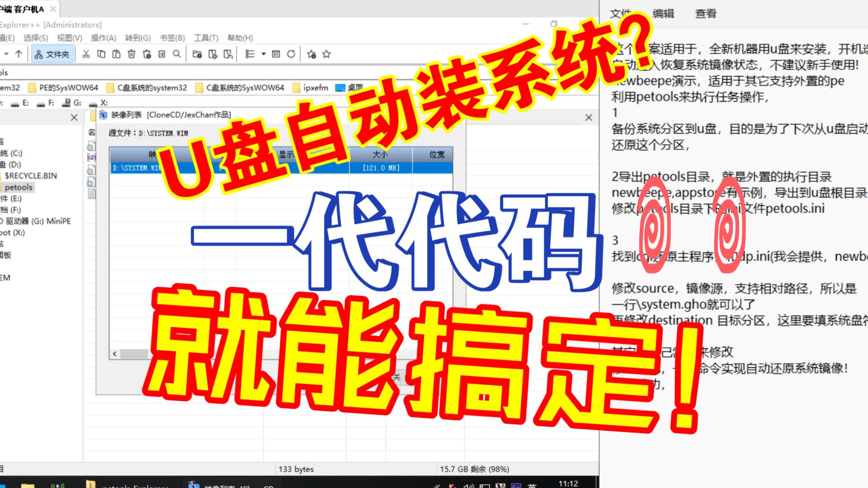Image resolution: width=868 pixels, height=488 pixels.
Task: Open the 转到(G) menu
Action: tap(138, 38)
